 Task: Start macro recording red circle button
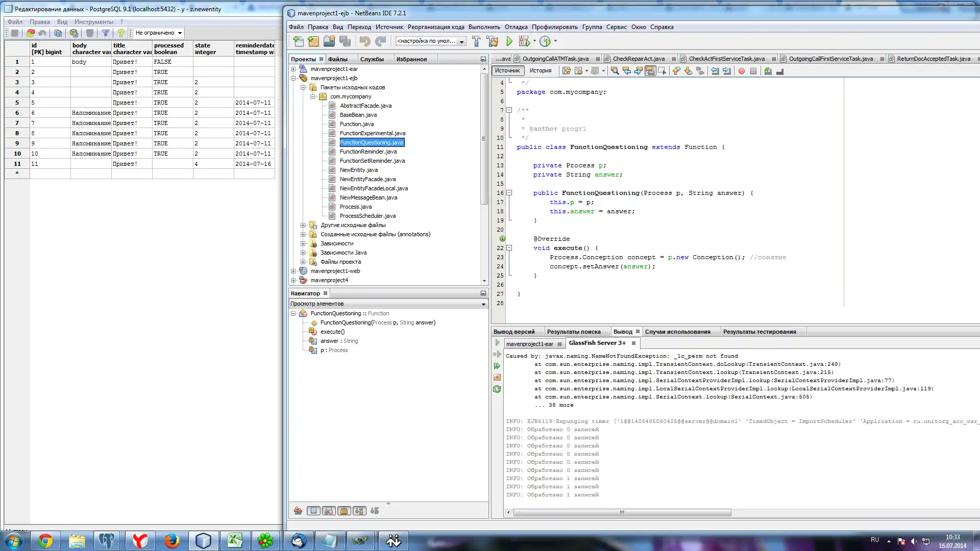click(741, 71)
